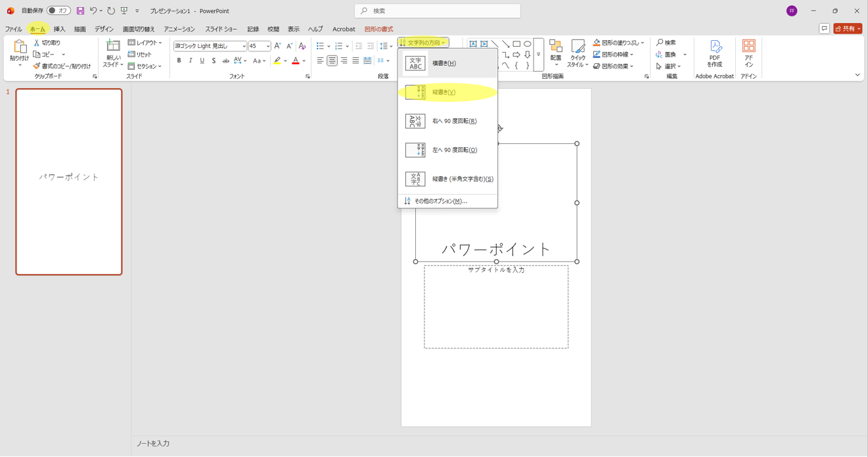The width and height of the screenshot is (868, 457).
Task: Choose その他のオプション(M)... in the menu
Action: click(x=440, y=201)
